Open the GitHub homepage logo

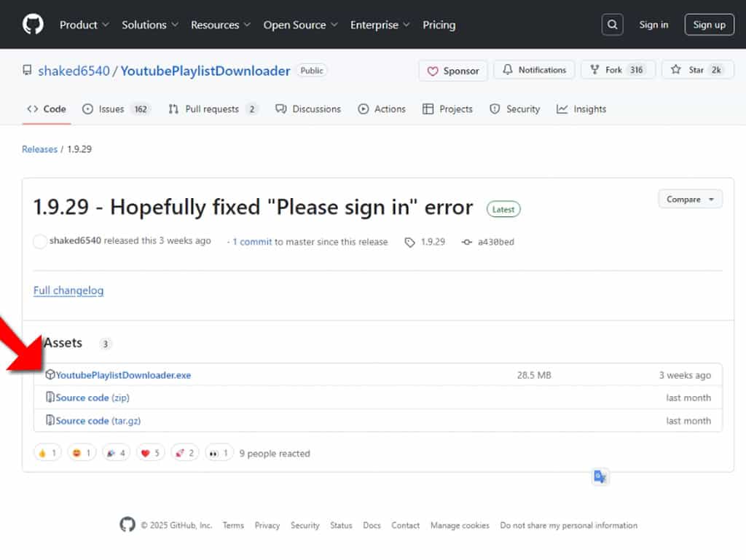[x=33, y=24]
